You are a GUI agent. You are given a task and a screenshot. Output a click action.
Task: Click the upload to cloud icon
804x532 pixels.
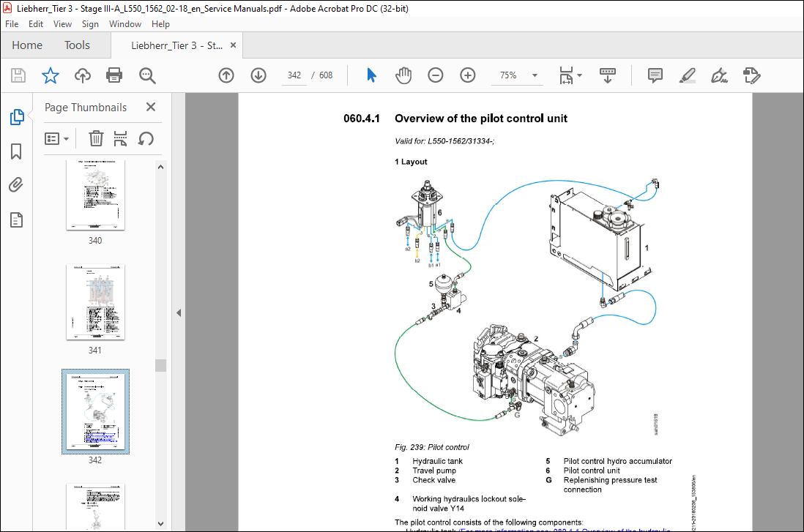click(83, 75)
